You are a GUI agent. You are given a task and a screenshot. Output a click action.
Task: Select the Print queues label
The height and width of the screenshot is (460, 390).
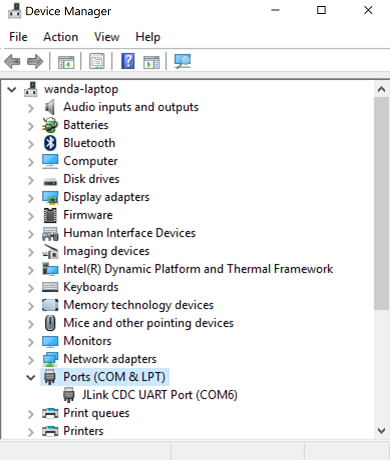coord(96,413)
